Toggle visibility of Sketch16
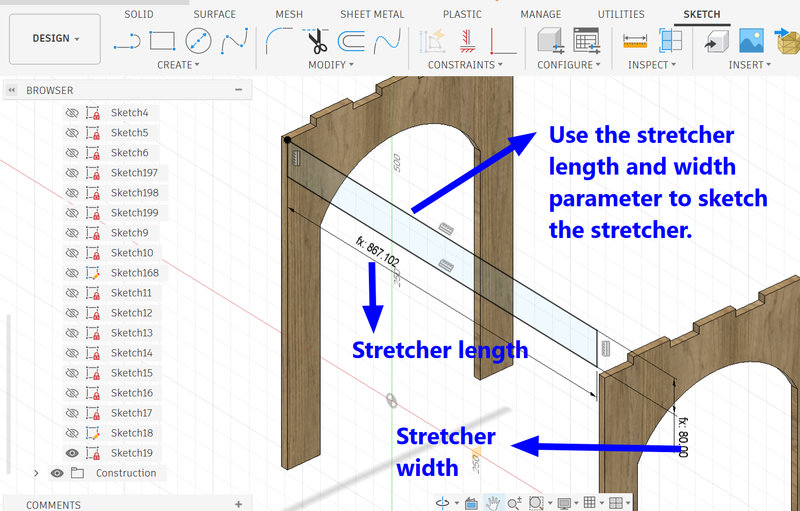This screenshot has width=800, height=511. tap(72, 393)
